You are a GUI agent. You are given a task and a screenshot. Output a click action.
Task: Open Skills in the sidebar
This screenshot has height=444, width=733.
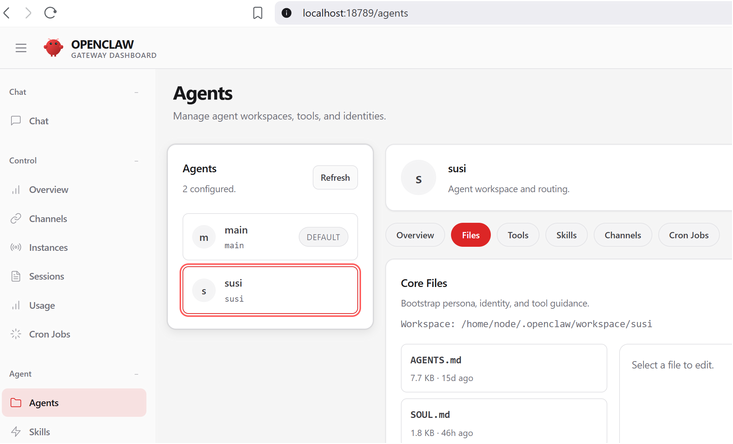(74, 431)
